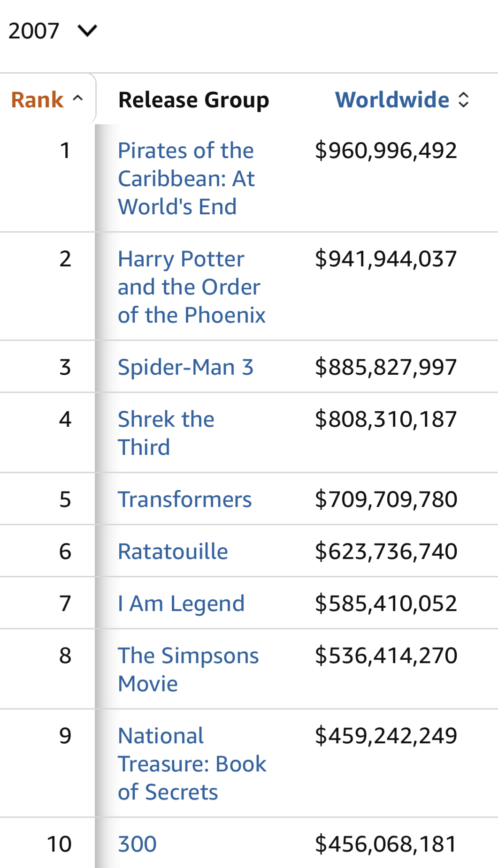Open the Spider-Man 3 link
The height and width of the screenshot is (868, 498).
tap(185, 367)
